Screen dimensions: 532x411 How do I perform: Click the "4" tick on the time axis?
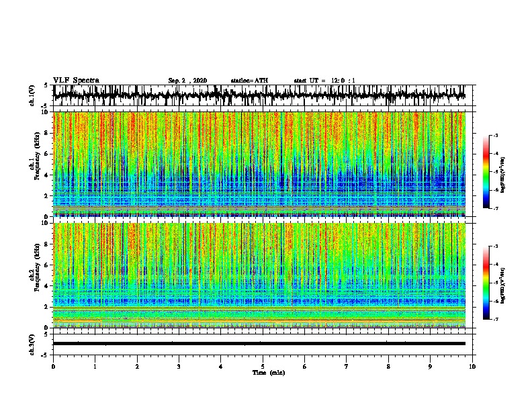pos(221,367)
